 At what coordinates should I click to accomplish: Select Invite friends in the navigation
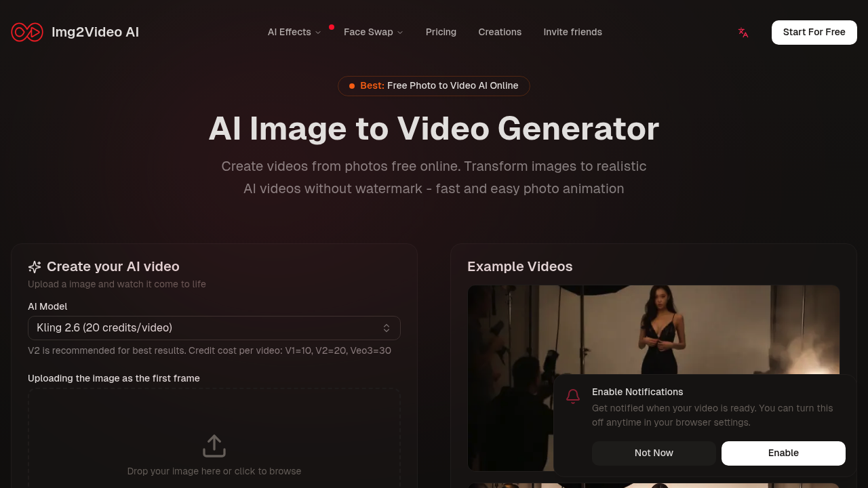tap(572, 32)
